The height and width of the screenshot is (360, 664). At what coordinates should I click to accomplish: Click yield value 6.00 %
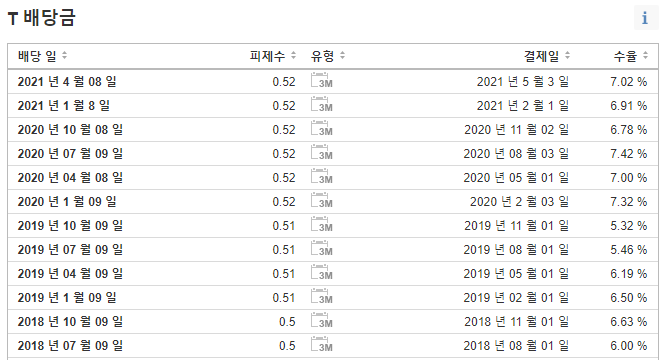[629, 346]
